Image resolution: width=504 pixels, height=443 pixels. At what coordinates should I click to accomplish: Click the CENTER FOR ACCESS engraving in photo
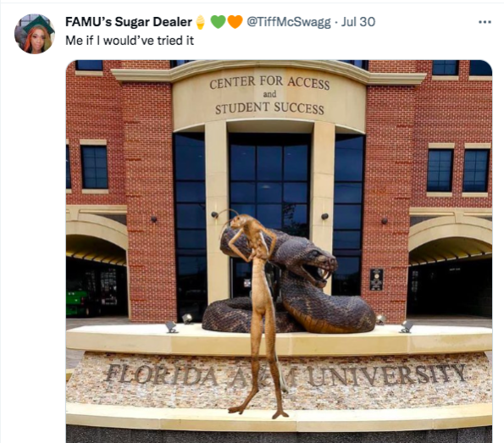click(x=269, y=82)
